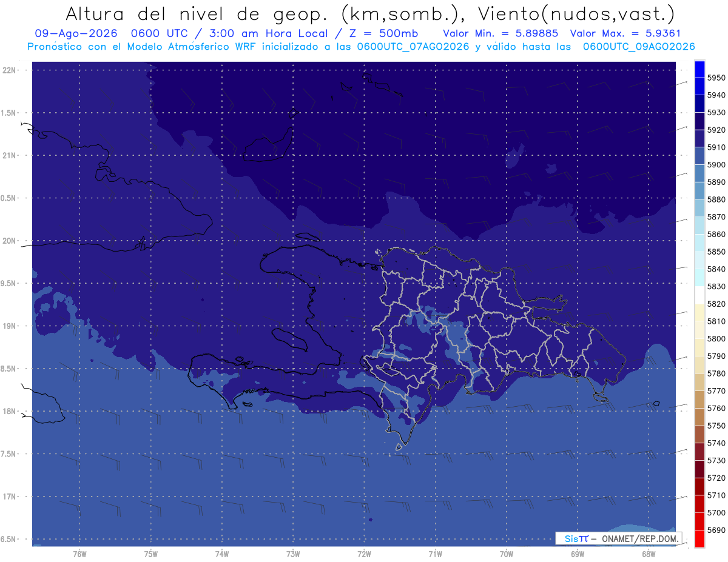Click the 5820 legend value
The image size is (728, 562).
716,304
